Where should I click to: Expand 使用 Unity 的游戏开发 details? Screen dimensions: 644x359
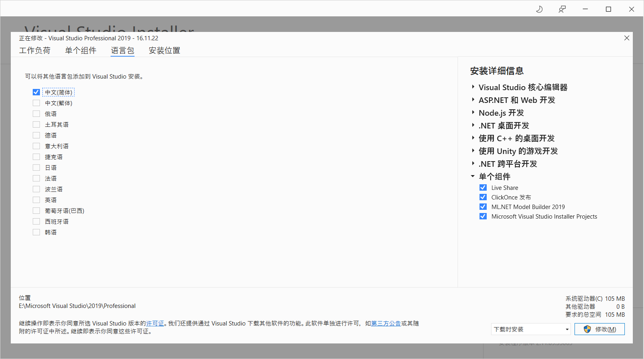pyautogui.click(x=473, y=151)
